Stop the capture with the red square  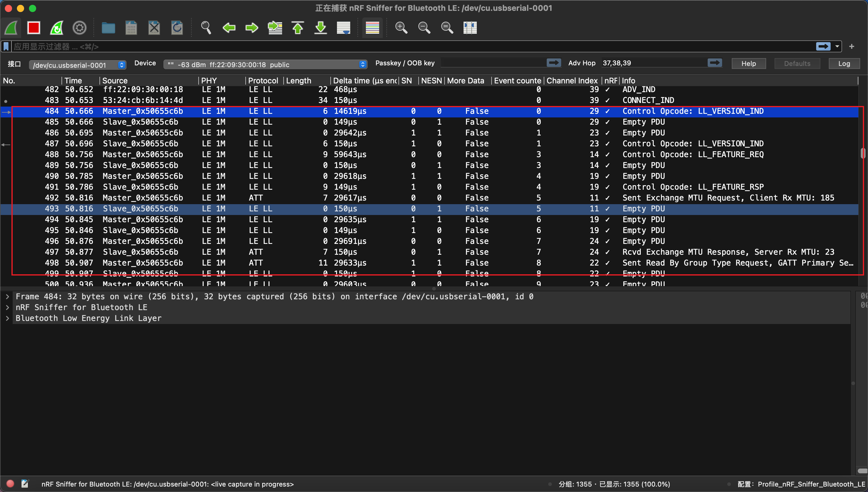coord(34,28)
